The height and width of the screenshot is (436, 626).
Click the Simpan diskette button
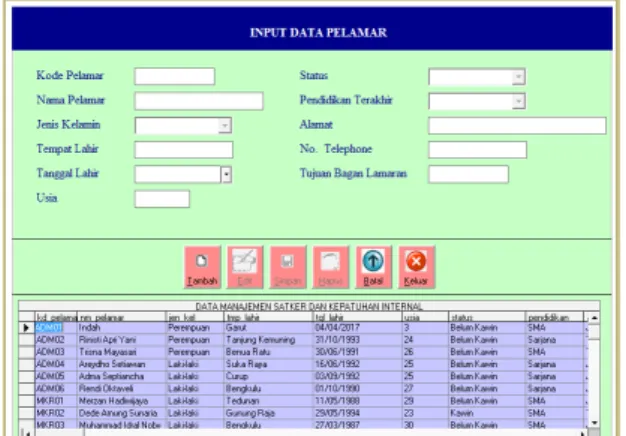pyautogui.click(x=288, y=267)
